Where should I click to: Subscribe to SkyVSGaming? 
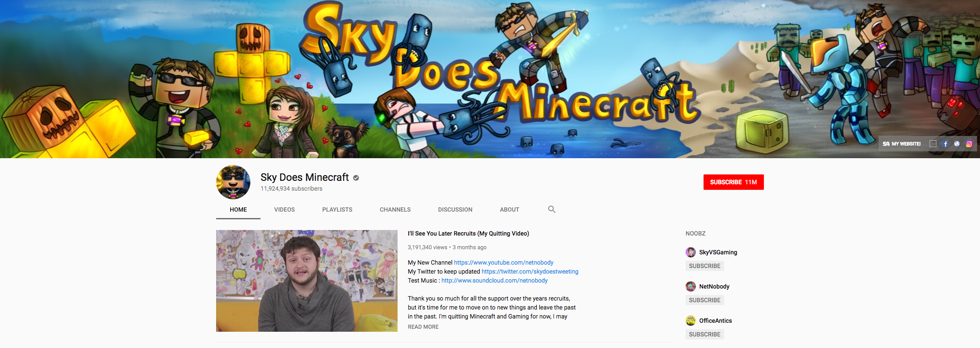tap(705, 266)
